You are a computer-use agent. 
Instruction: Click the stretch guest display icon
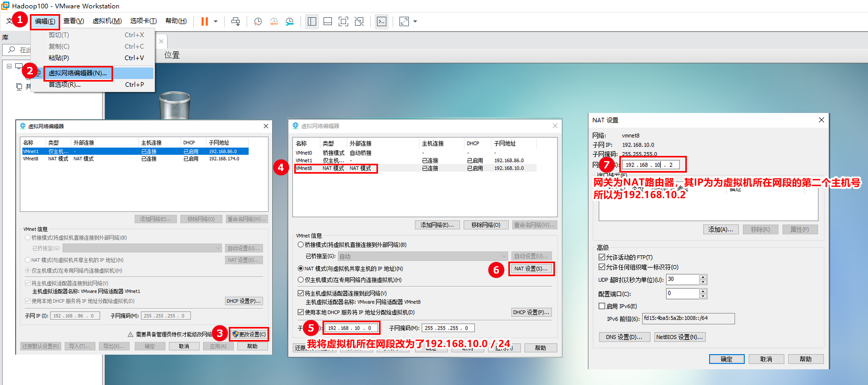[404, 21]
